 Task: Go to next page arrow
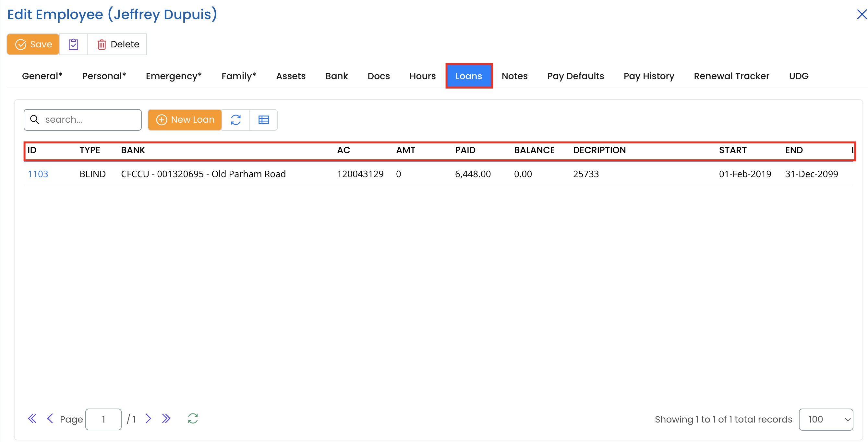[x=148, y=419]
